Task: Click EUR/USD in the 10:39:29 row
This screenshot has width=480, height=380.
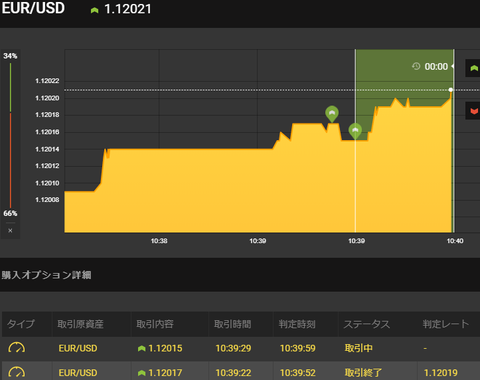Action: pos(78,348)
